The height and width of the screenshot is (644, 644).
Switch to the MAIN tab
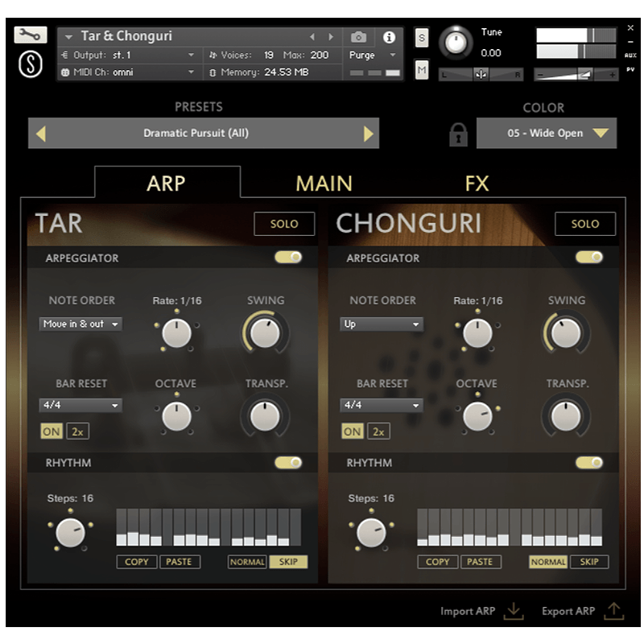tap(324, 184)
